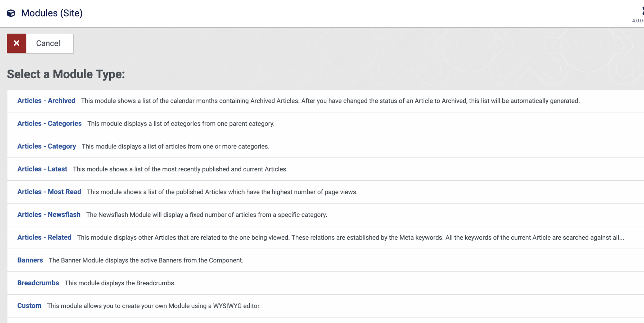This screenshot has height=323, width=644.
Task: Select the Banners module type
Action: tap(30, 260)
